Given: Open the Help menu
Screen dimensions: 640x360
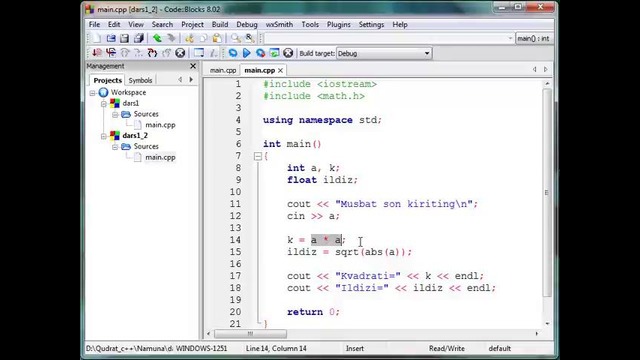Looking at the screenshot, I should [400, 24].
